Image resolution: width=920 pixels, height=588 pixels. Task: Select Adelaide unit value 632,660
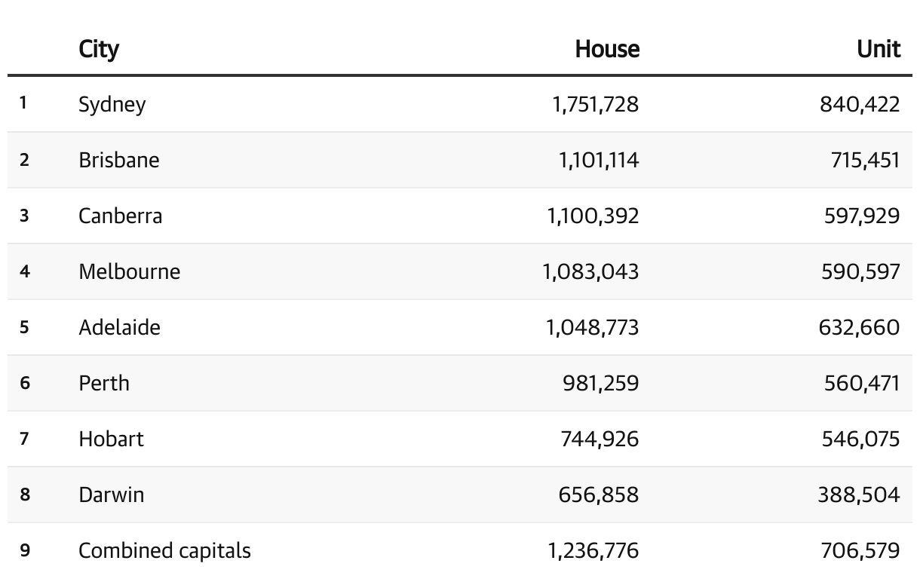[860, 327]
